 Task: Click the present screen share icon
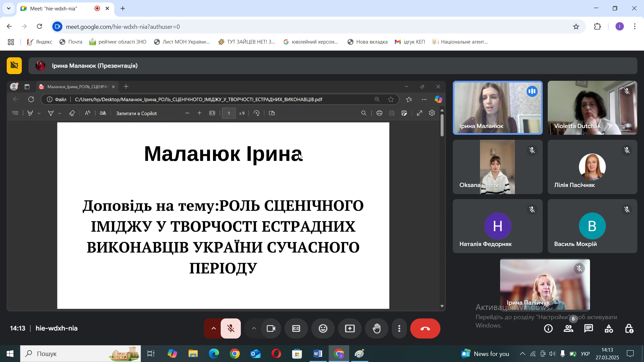pos(350,328)
